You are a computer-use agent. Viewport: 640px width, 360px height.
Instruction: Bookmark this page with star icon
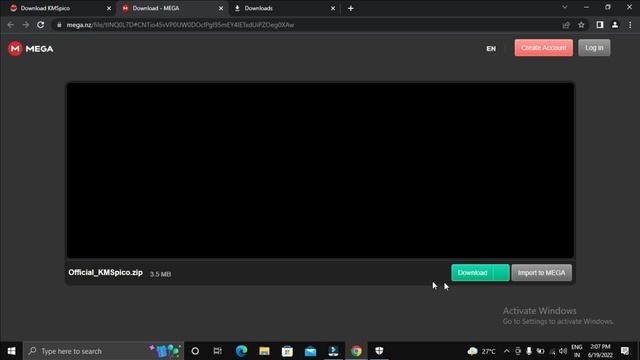coord(581,25)
